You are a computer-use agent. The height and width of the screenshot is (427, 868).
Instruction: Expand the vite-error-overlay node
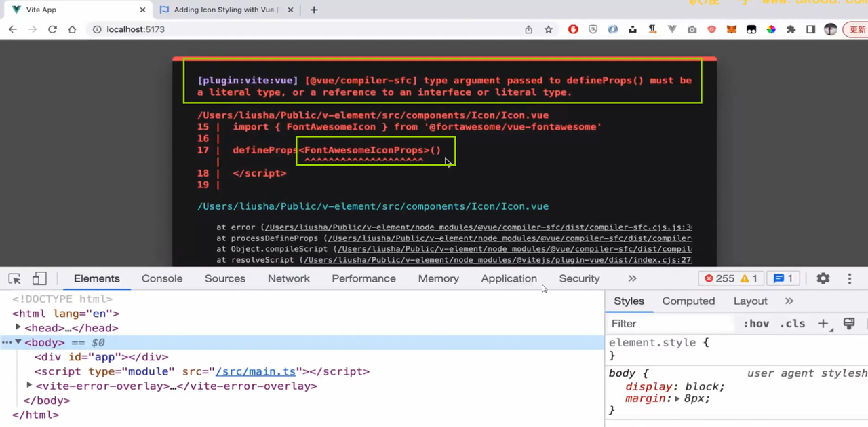(x=29, y=385)
